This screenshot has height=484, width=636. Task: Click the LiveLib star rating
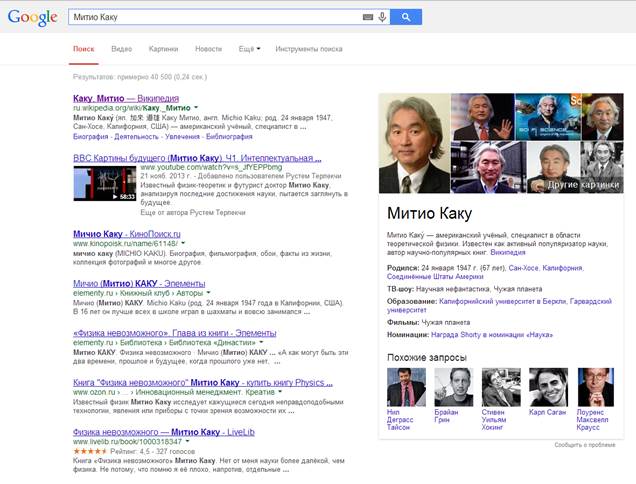point(90,451)
